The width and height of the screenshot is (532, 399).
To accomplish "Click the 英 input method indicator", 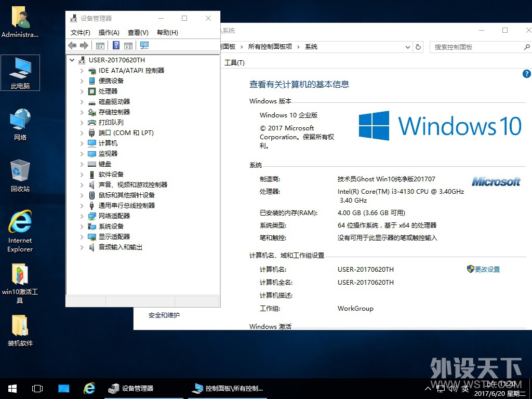I will [465, 389].
